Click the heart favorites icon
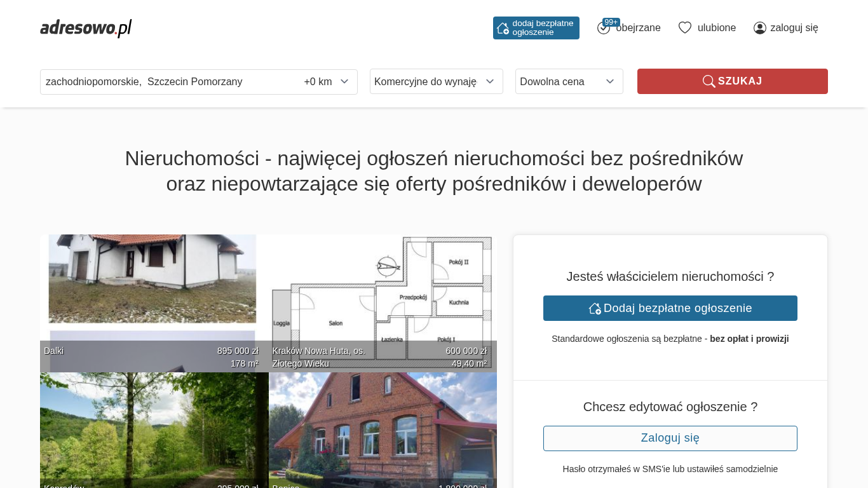Viewport: 868px width, 488px height. point(684,28)
